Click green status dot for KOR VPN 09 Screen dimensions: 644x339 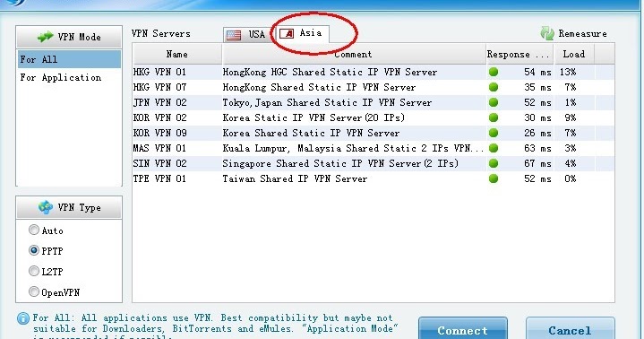click(494, 133)
